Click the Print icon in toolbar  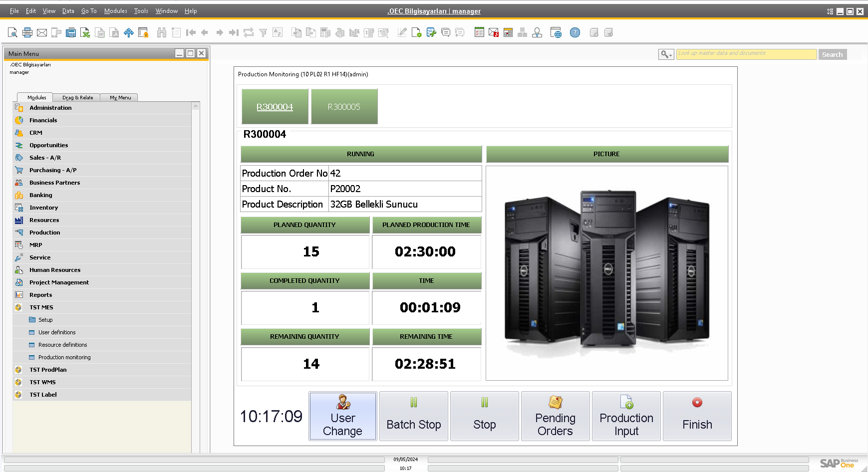pos(27,33)
